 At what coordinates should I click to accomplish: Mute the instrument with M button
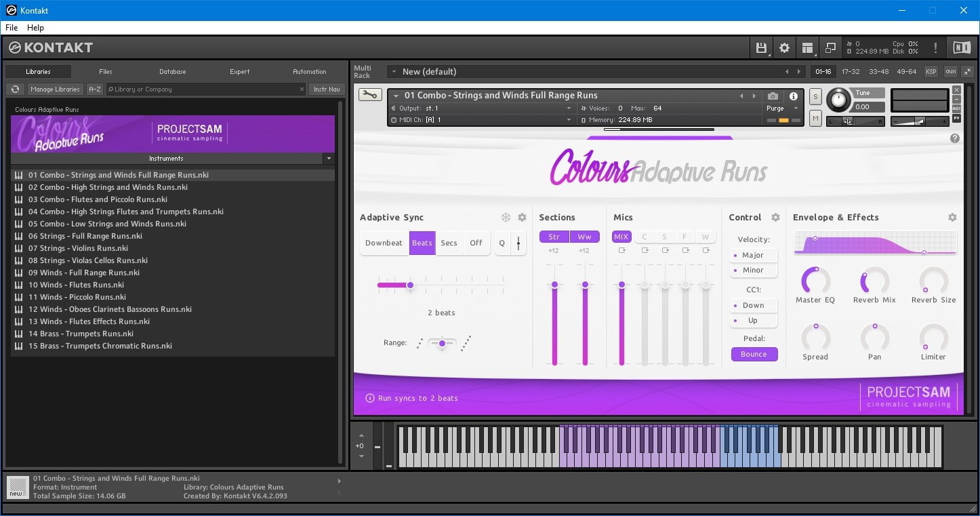815,119
